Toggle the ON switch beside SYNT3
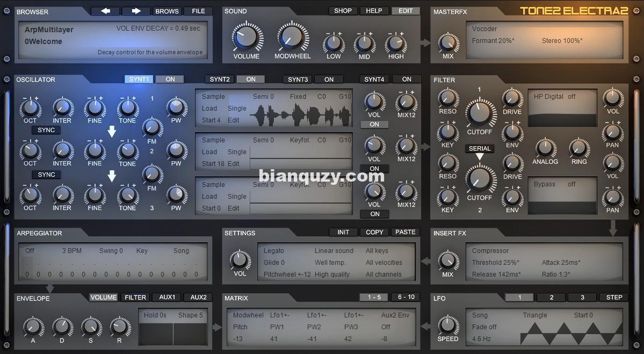644x354 pixels. [329, 80]
